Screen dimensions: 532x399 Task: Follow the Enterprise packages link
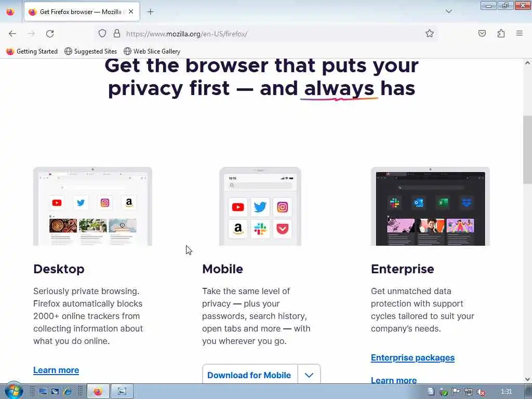tap(413, 358)
